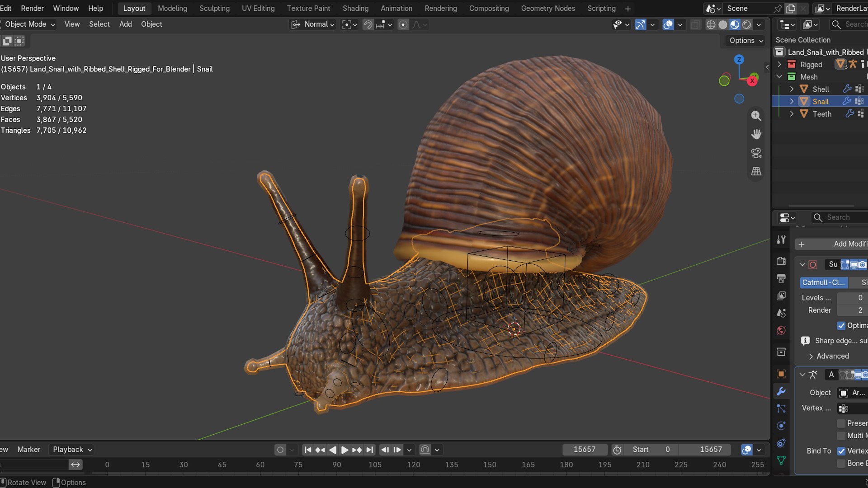Viewport: 868px width, 488px height.
Task: Select the Snail object in outliner
Action: click(820, 102)
